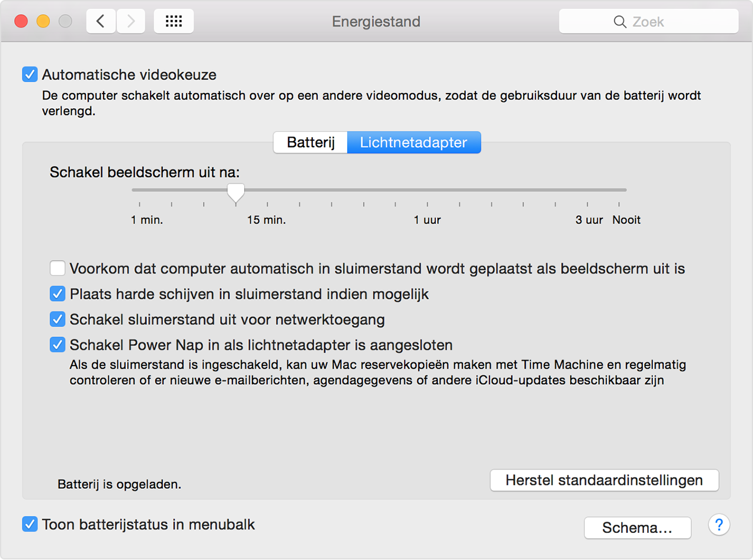Show all preferences grid icon
Image resolution: width=753 pixels, height=560 pixels.
174,22
